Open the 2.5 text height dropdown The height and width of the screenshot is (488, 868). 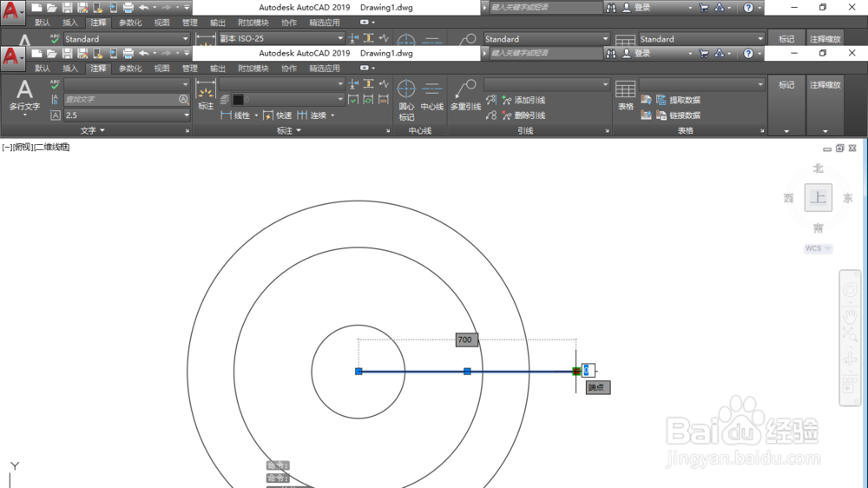(x=187, y=115)
